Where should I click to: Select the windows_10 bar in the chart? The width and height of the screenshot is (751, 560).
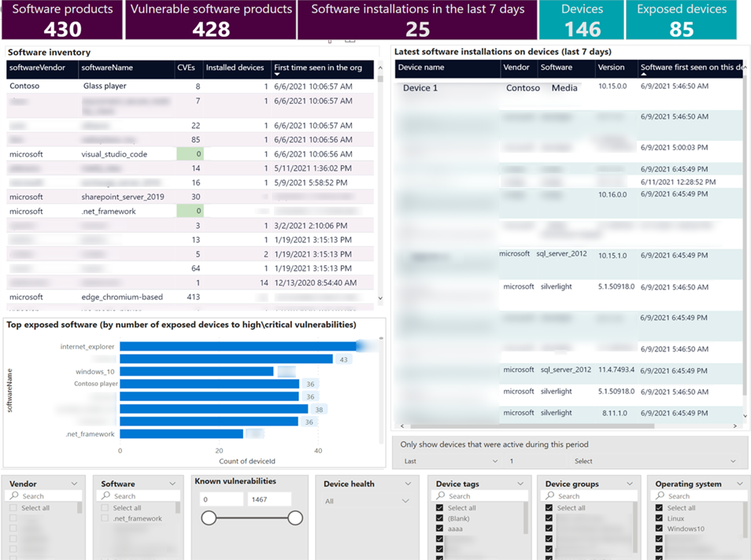pos(196,371)
